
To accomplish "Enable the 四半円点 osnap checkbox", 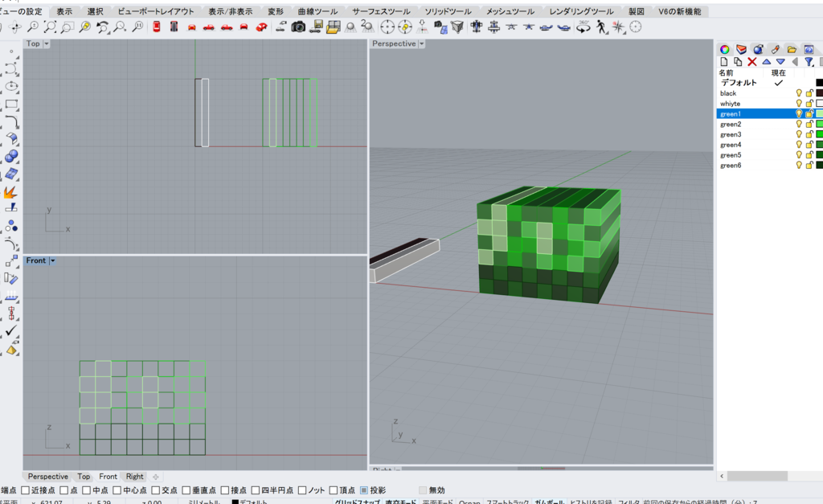I will 255,490.
